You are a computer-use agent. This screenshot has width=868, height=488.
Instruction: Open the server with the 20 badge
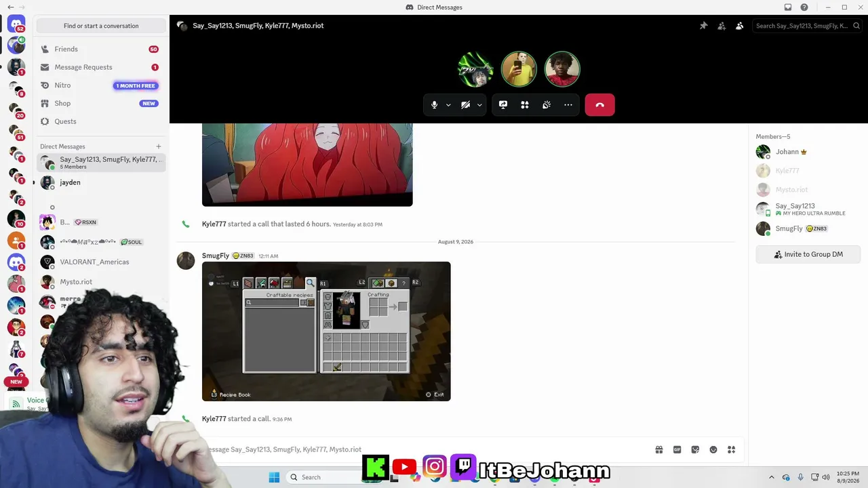(x=16, y=110)
